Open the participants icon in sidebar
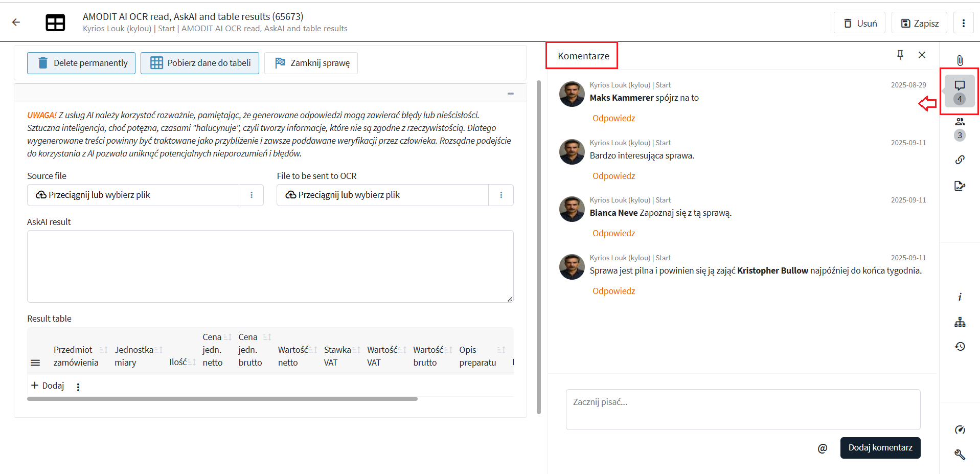The image size is (980, 474). click(x=960, y=122)
